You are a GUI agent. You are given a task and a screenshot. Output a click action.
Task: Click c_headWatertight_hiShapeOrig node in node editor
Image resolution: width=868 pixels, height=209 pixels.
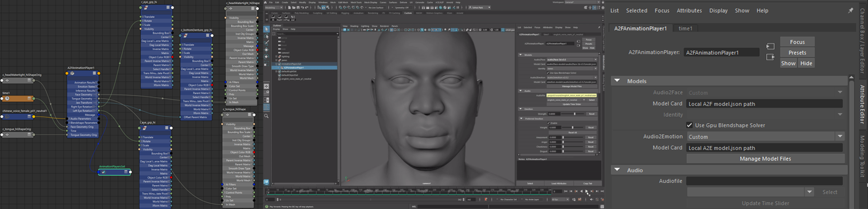17,81
